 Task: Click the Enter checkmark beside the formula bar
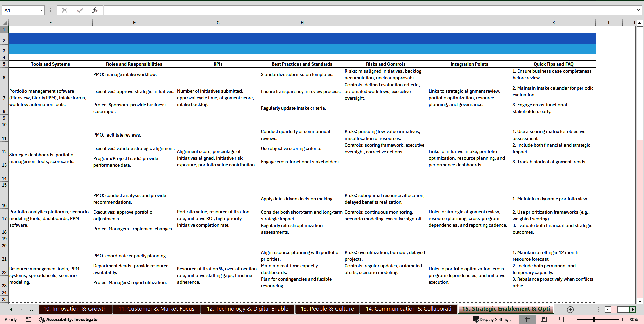click(x=80, y=10)
